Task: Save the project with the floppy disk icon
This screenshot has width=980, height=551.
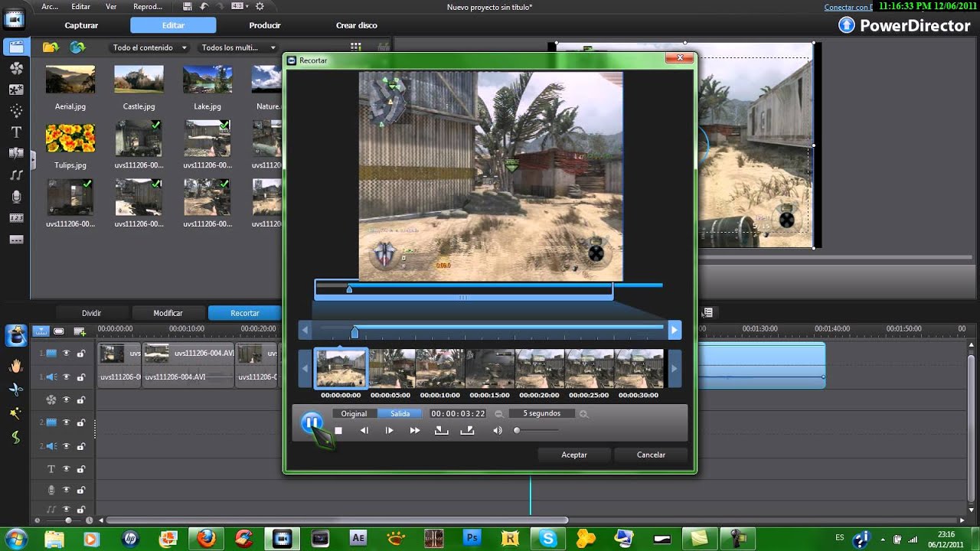Action: click(188, 6)
